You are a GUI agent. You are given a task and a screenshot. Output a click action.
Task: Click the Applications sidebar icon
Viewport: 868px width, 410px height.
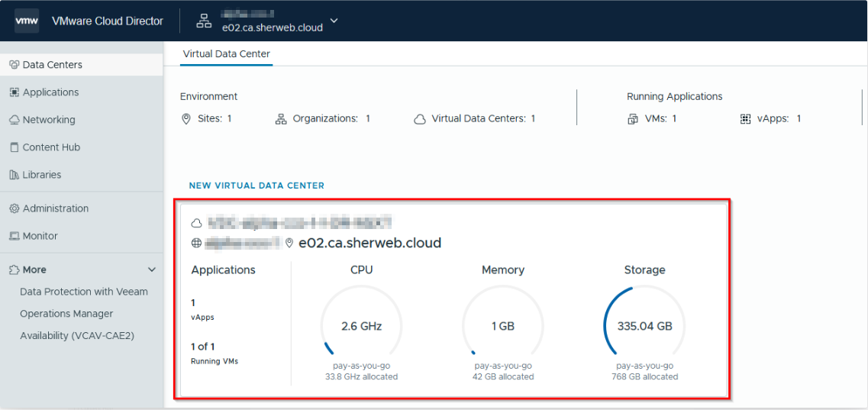point(15,92)
